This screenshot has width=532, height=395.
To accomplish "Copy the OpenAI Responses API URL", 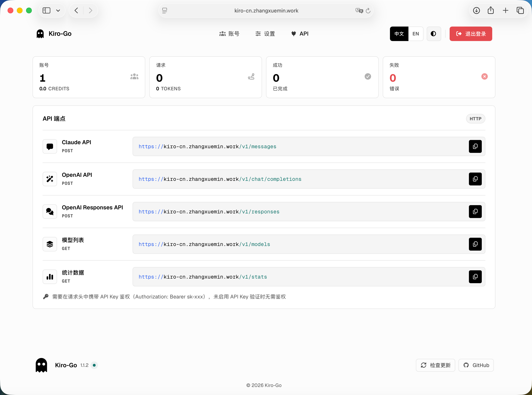I will click(x=475, y=211).
